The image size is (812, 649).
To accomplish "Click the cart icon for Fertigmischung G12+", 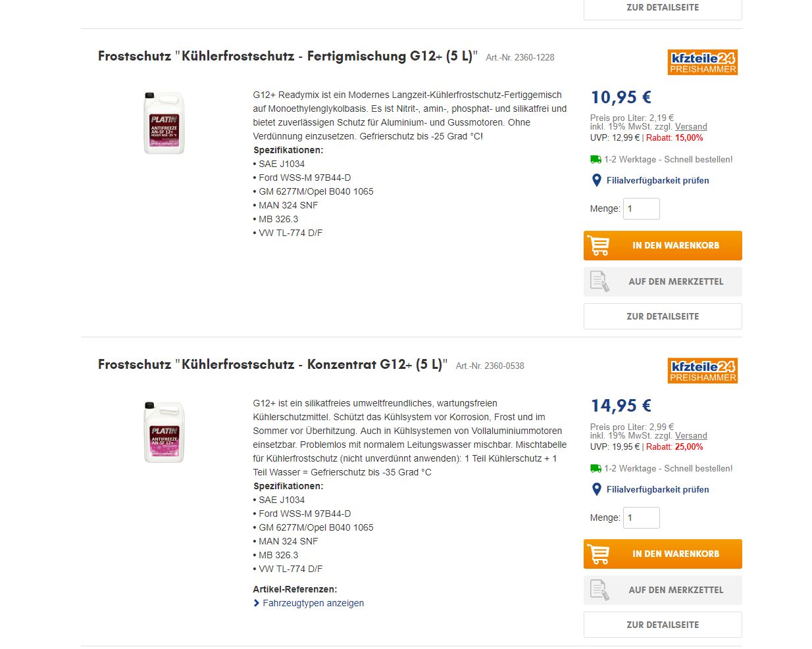I will click(599, 246).
